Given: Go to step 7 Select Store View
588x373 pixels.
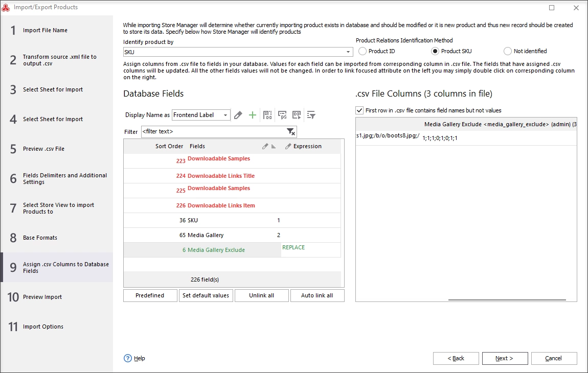Looking at the screenshot, I should pyautogui.click(x=57, y=208).
